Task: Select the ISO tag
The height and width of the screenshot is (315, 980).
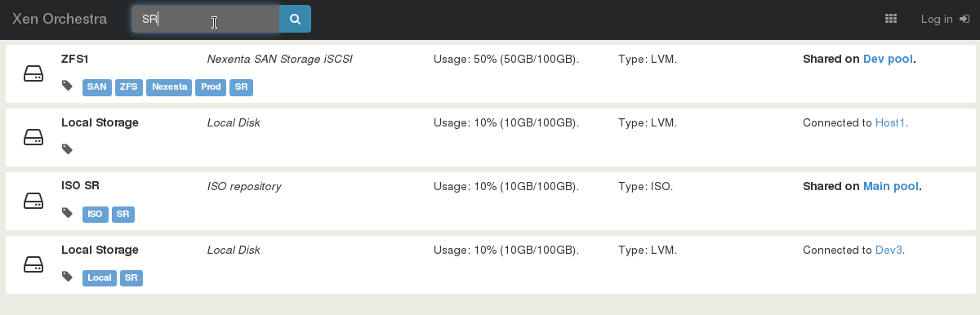Action: coord(96,215)
